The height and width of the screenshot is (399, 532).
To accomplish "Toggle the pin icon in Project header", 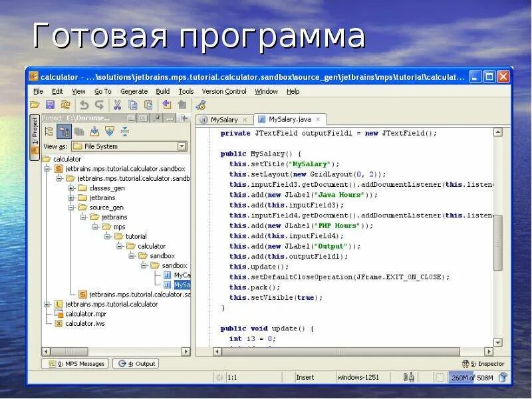I will [156, 118].
